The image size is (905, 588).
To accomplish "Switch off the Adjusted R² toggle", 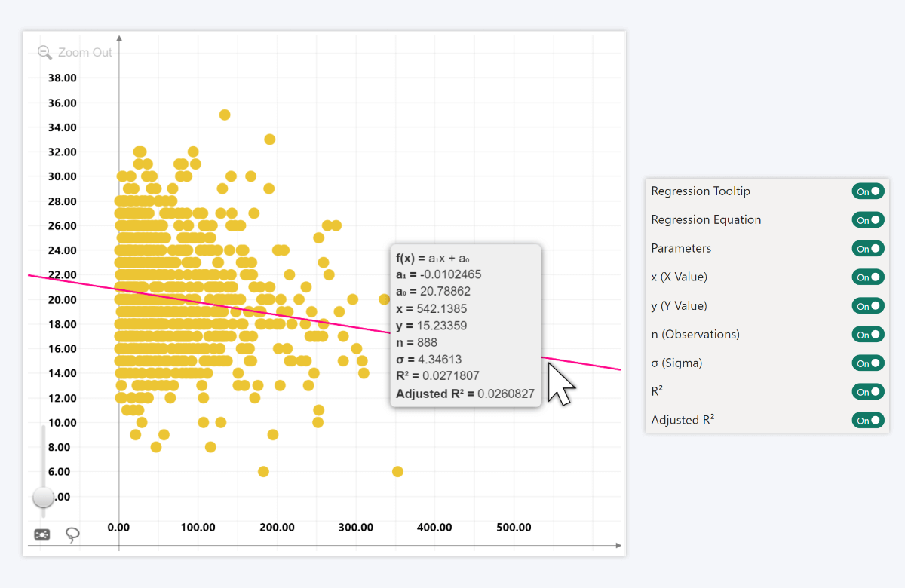I will (867, 420).
